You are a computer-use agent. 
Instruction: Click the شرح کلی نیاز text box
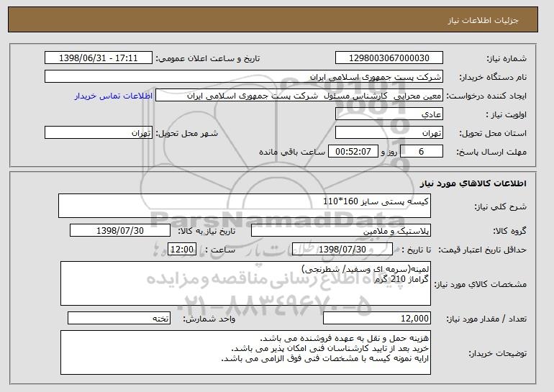(x=245, y=206)
